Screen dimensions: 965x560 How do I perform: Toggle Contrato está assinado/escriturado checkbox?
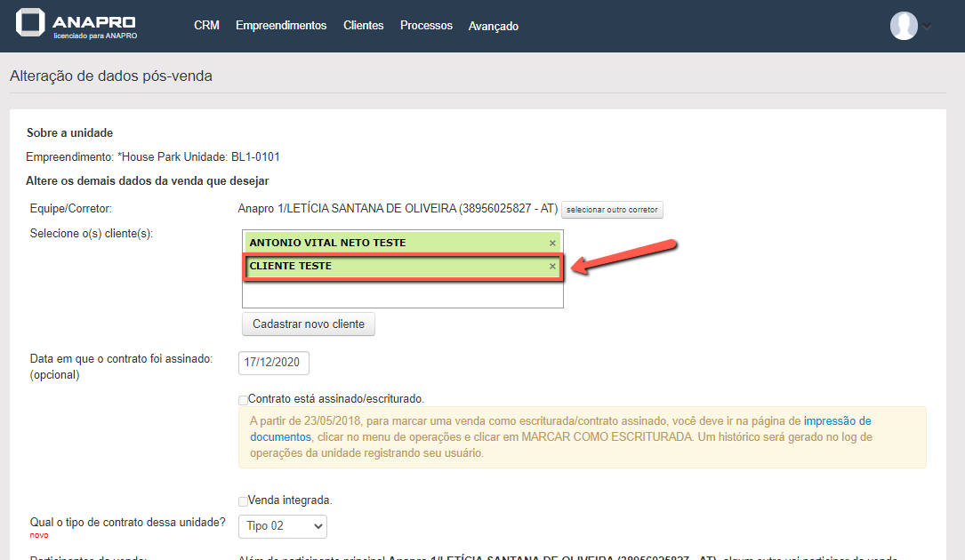click(244, 400)
